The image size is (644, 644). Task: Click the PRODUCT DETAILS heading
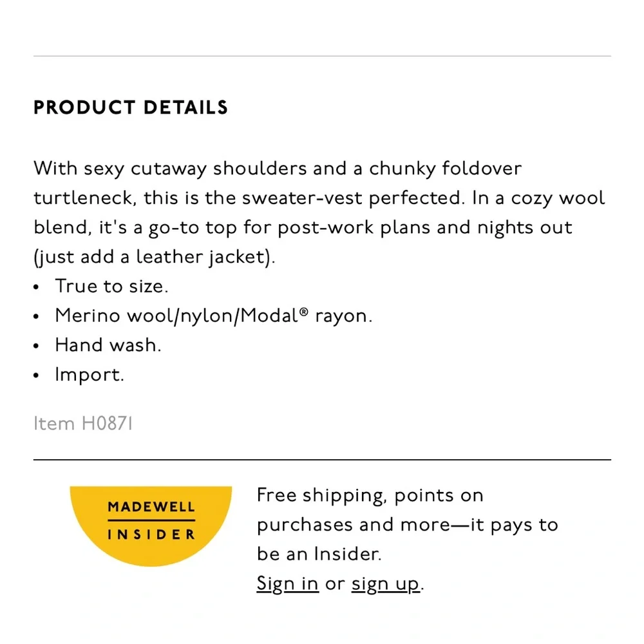[x=131, y=108]
